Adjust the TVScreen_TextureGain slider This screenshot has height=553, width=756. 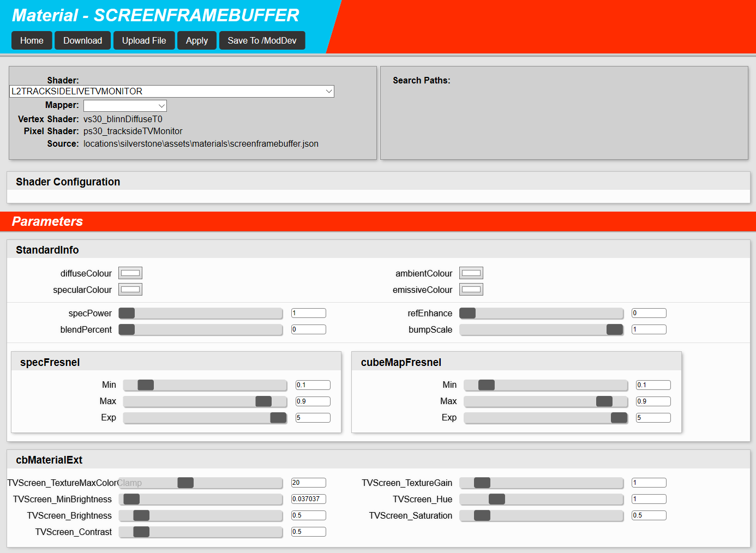[x=541, y=483]
